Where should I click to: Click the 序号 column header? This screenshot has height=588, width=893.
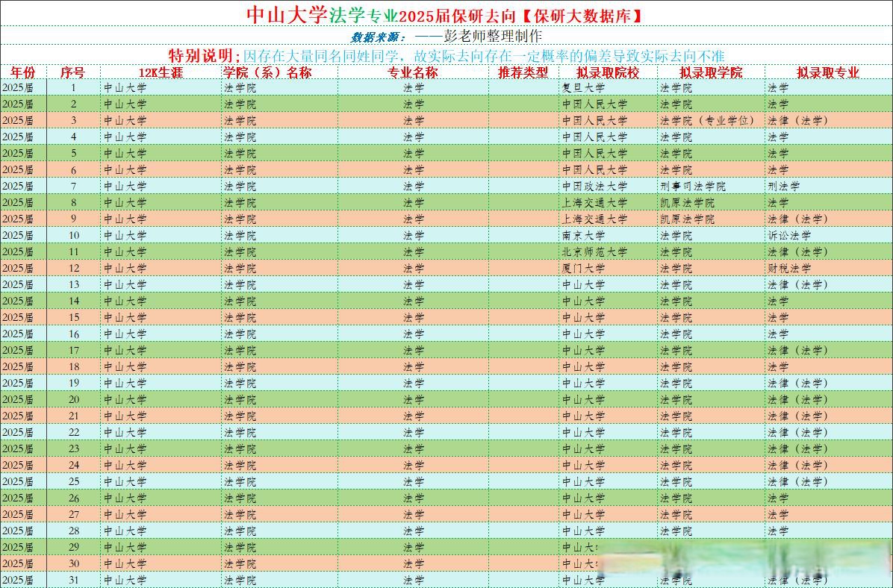(x=73, y=72)
